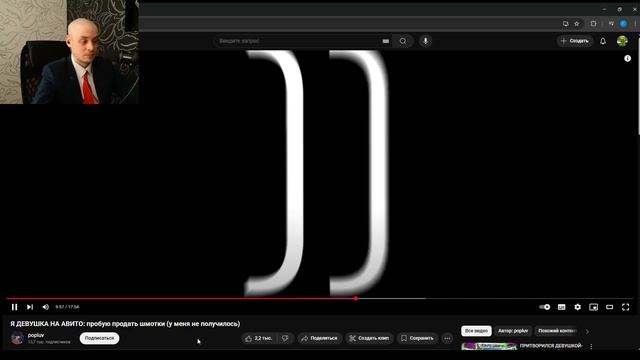Bookmark this page with the star icon
Viewport: 640px width, 360px height.
point(577,24)
